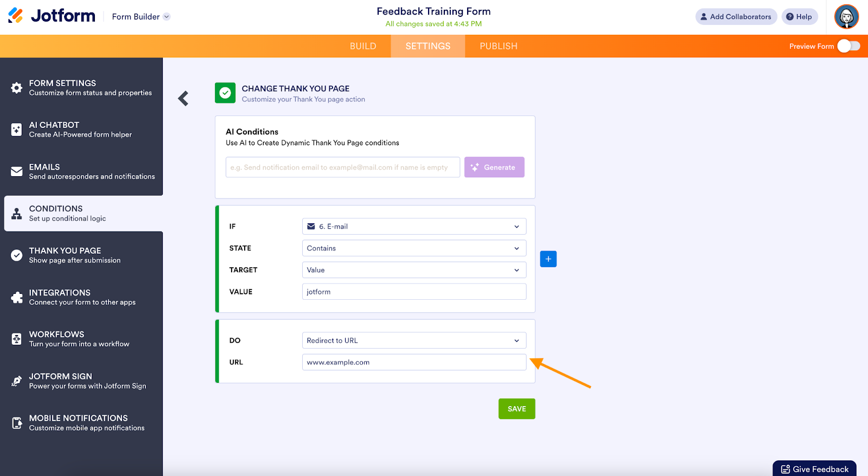868x476 pixels.
Task: Click the URL field with www.example.com
Action: (x=414, y=362)
